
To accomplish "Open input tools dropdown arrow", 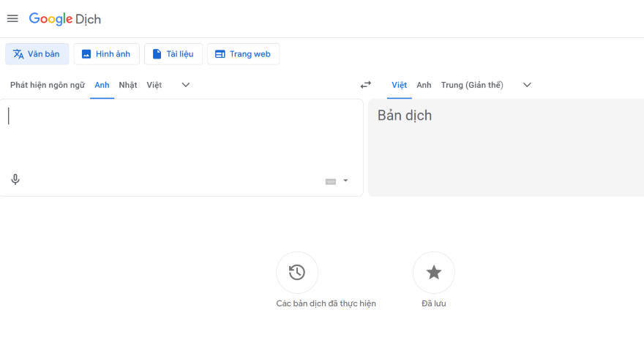I will (345, 181).
